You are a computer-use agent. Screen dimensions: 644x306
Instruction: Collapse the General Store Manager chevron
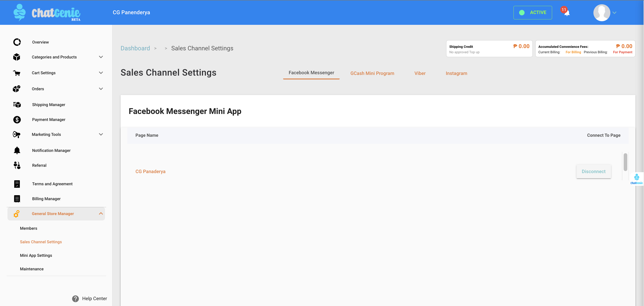click(x=101, y=213)
